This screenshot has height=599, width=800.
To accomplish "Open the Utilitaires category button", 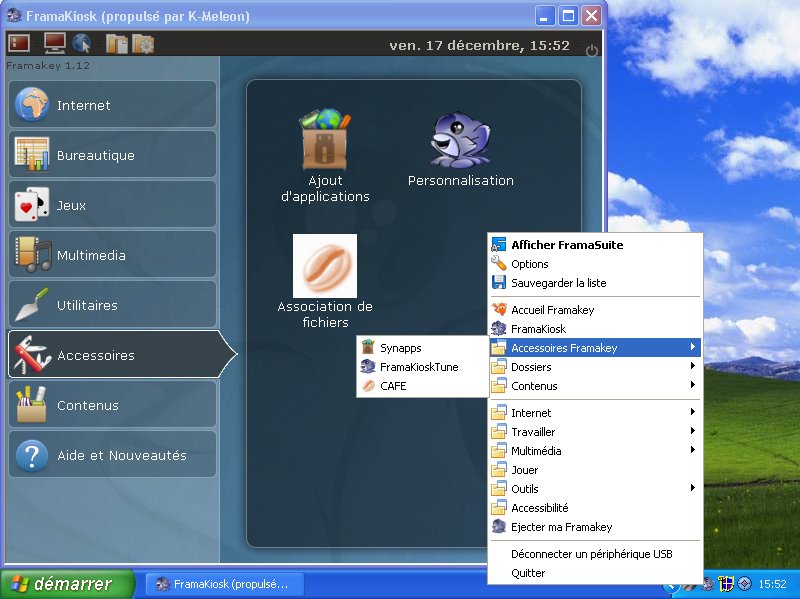I will click(x=112, y=304).
